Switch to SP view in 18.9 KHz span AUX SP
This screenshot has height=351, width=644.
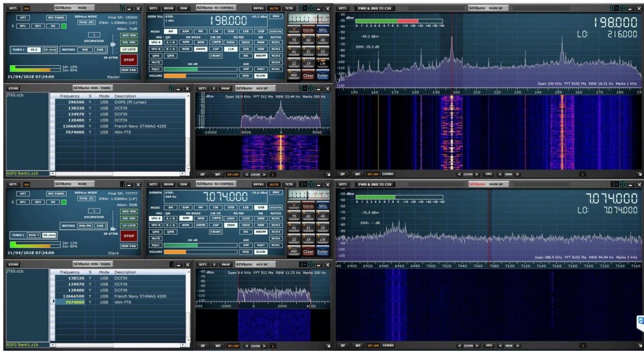coord(203,174)
